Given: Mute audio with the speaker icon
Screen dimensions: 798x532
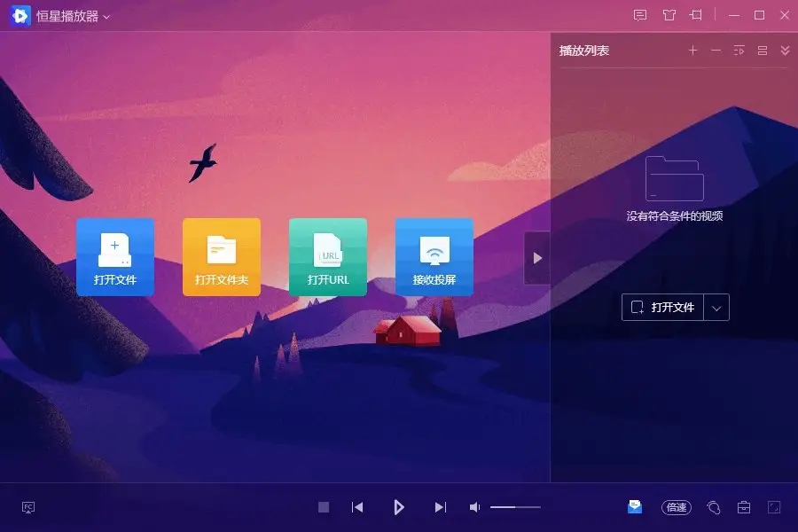Looking at the screenshot, I should coord(474,507).
